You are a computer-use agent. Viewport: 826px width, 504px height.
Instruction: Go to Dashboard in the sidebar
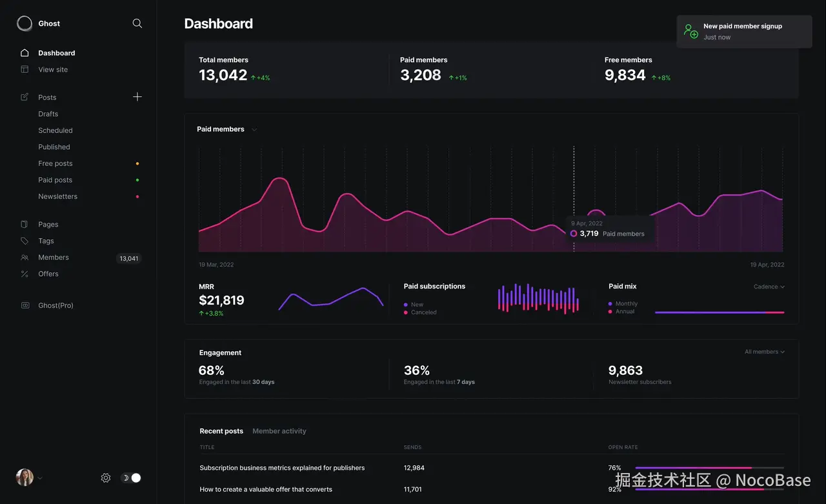(x=57, y=53)
